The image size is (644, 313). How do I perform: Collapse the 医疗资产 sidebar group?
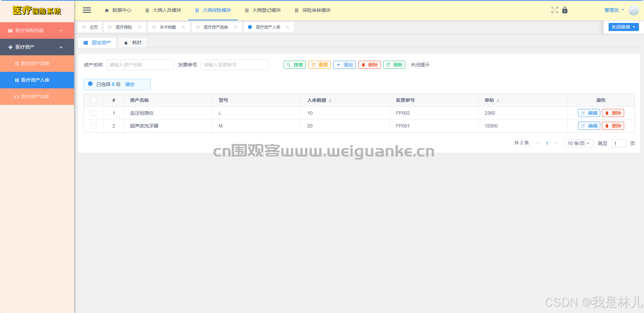point(37,47)
